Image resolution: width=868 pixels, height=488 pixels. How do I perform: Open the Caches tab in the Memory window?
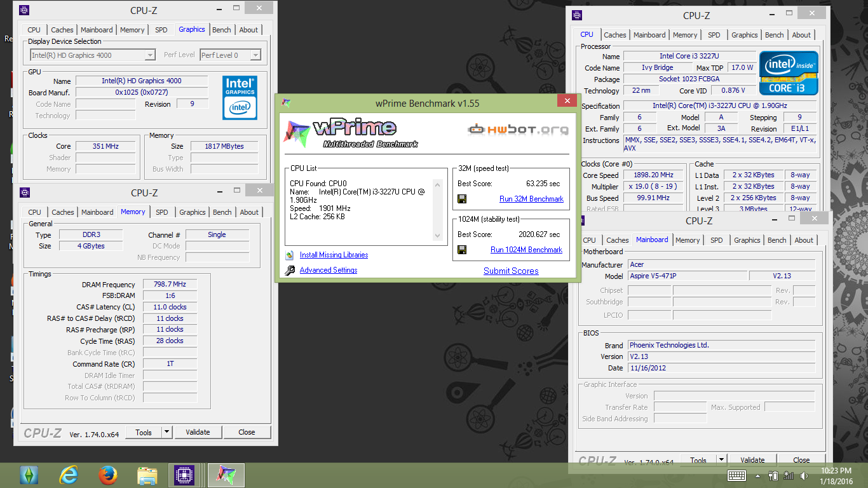pos(63,212)
